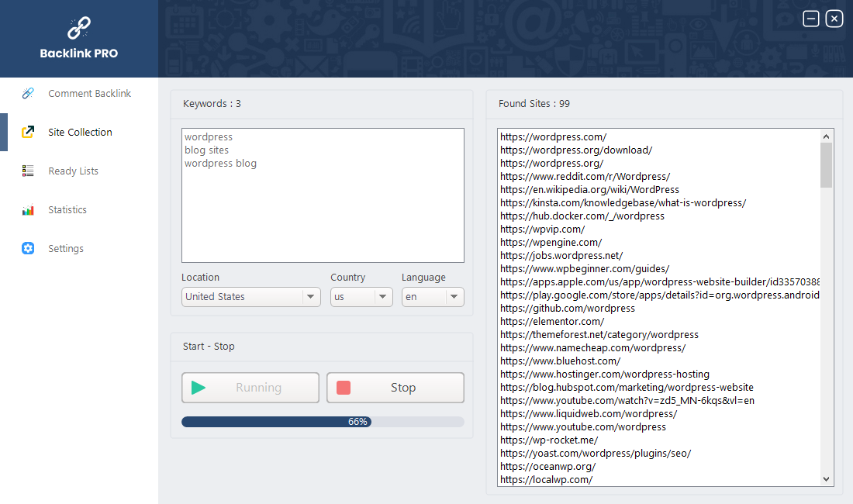Open the Location dropdown showing United States
Image resolution: width=853 pixels, height=504 pixels.
[250, 297]
